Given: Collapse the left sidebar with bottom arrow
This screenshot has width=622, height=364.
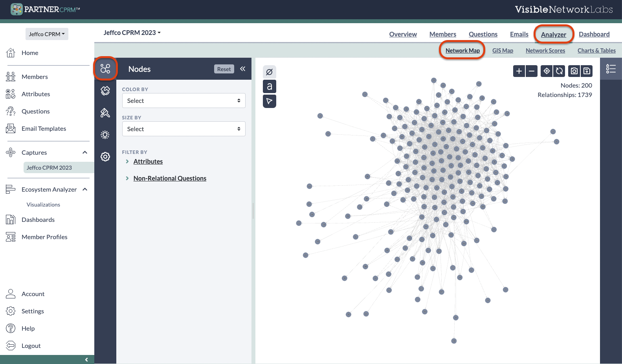Looking at the screenshot, I should tap(86, 360).
